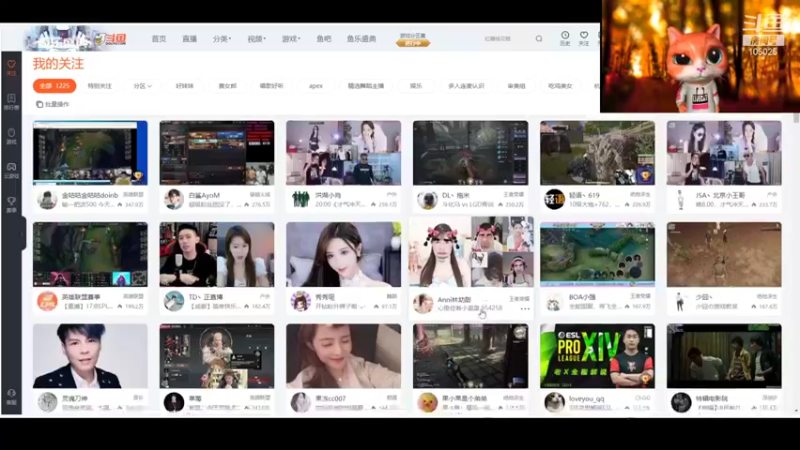The height and width of the screenshot is (450, 800).
Task: Open the gamepad 云游戏 icon in sidebar
Action: tap(11, 169)
